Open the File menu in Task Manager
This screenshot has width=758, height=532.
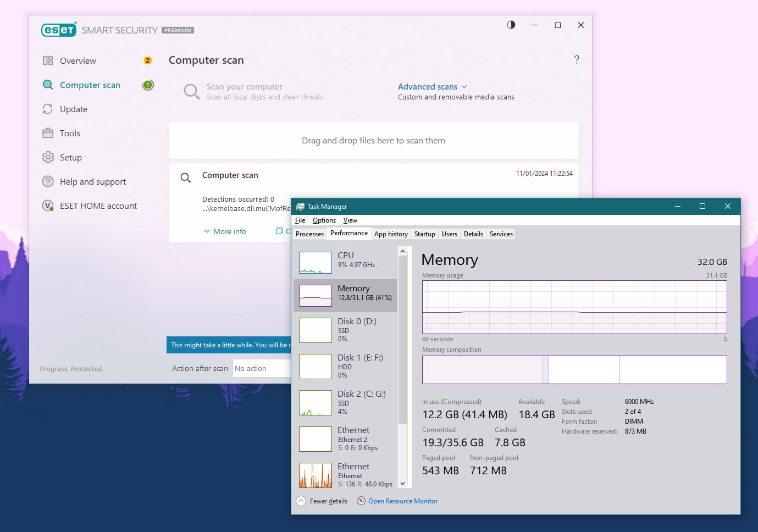coord(300,220)
